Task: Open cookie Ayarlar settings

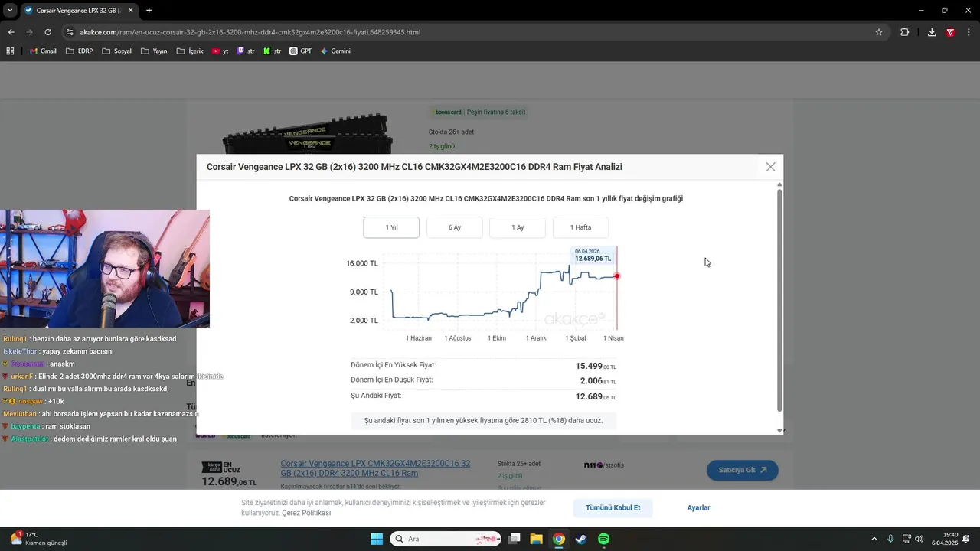Action: tap(698, 507)
